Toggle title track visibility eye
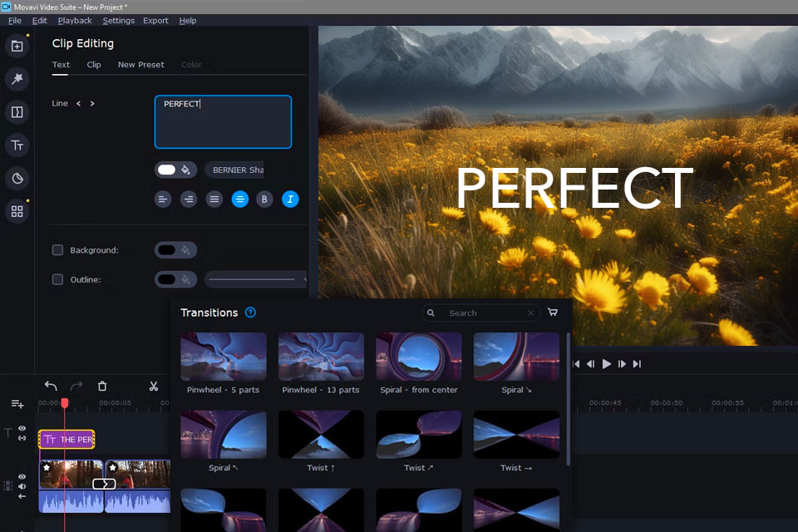Viewport: 798px width, 532px height. click(x=22, y=429)
